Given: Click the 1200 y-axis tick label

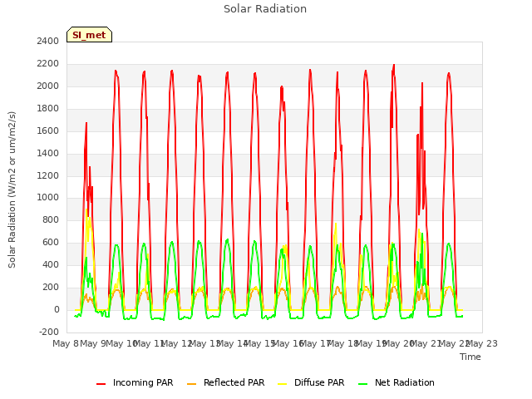Looking at the screenshot, I should (48, 175).
